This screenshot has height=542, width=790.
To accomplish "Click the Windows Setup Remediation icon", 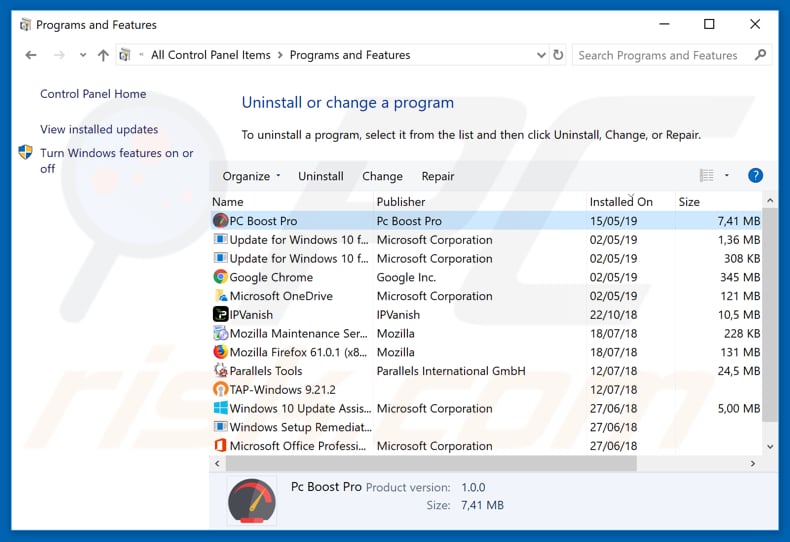I will tap(221, 427).
